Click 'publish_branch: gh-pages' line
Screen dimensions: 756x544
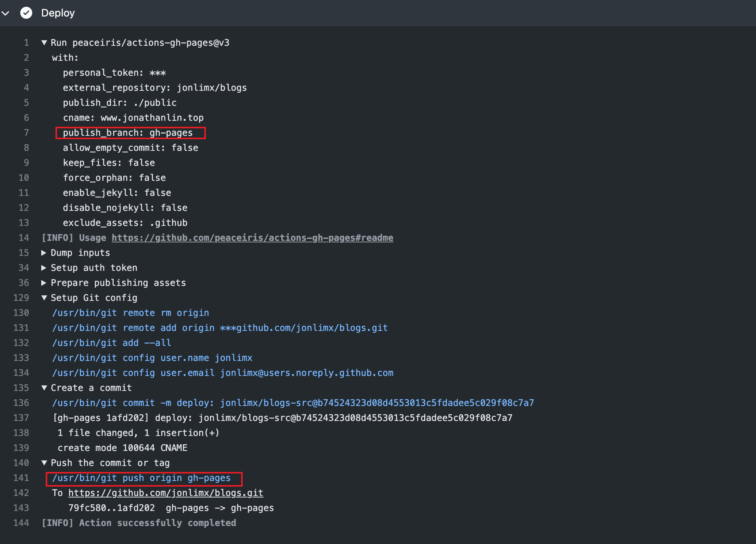128,133
